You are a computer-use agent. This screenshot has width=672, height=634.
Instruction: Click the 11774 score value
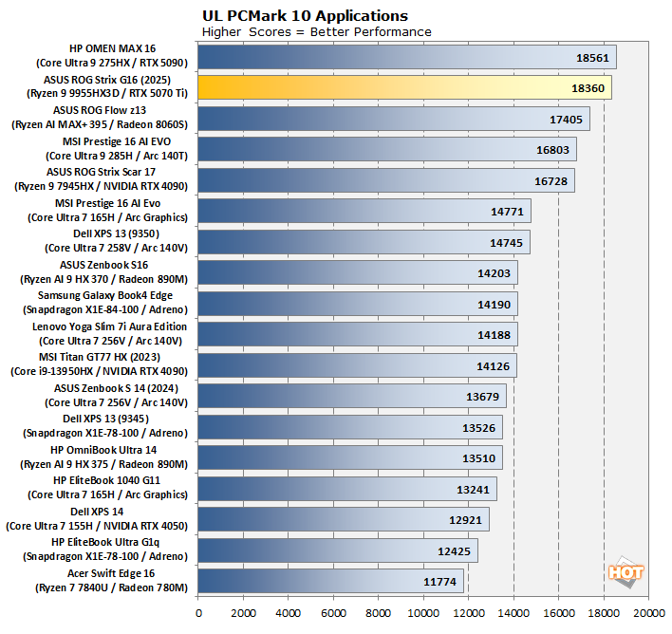tap(439, 582)
